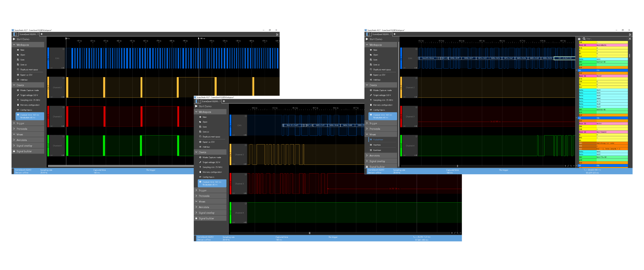
Task: Toggle CAN channel collapse box in right window
Action: [x=416, y=49]
